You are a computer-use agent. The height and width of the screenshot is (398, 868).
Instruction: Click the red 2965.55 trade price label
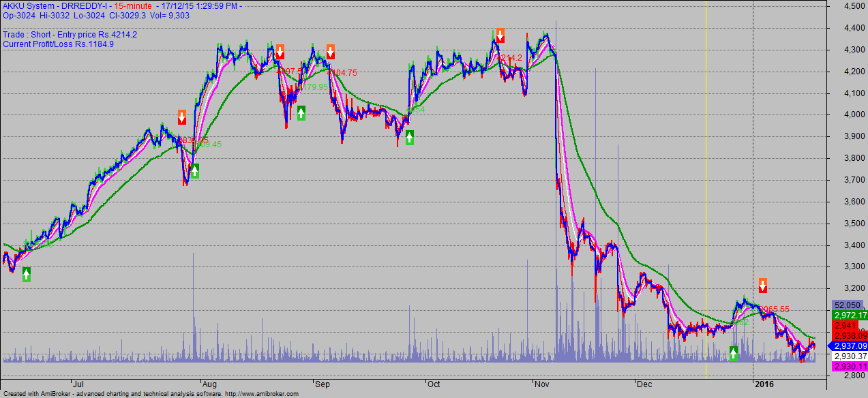[x=775, y=309]
